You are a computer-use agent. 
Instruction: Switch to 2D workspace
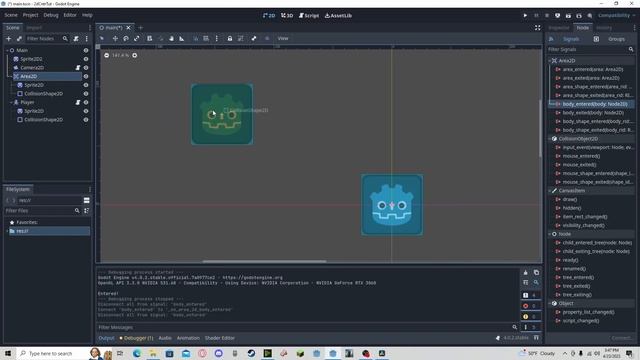tap(269, 16)
